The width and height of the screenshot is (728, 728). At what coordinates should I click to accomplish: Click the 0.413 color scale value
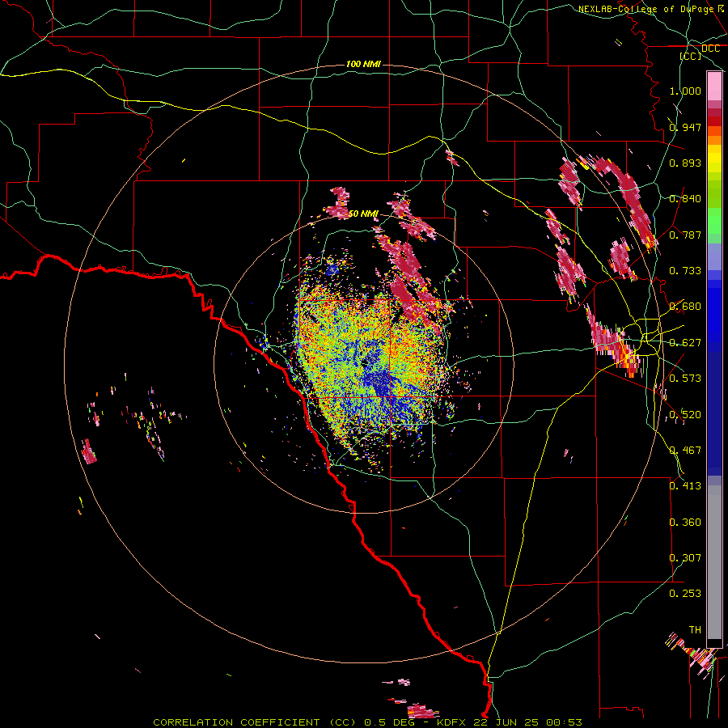(x=685, y=486)
